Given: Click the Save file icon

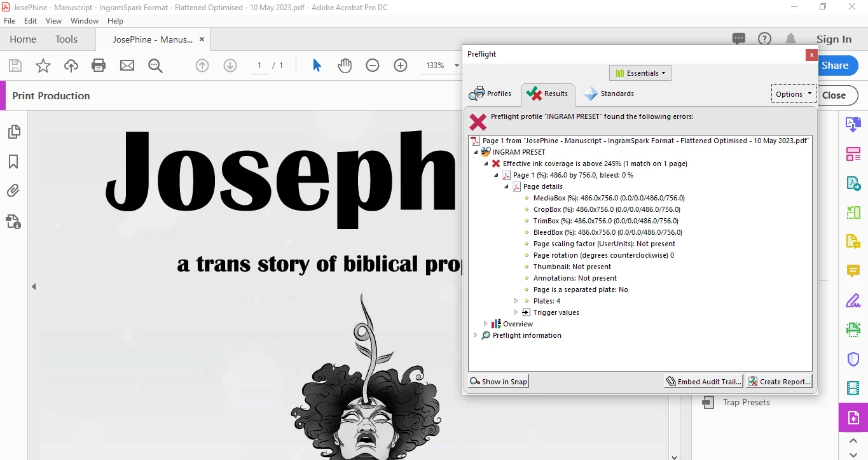Looking at the screenshot, I should (15, 66).
